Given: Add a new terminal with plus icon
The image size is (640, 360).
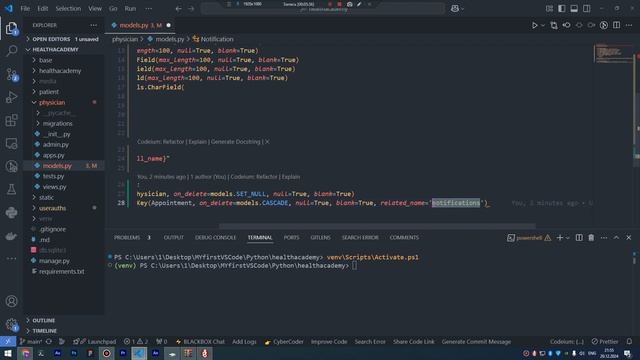Looking at the screenshot, I should 560,238.
